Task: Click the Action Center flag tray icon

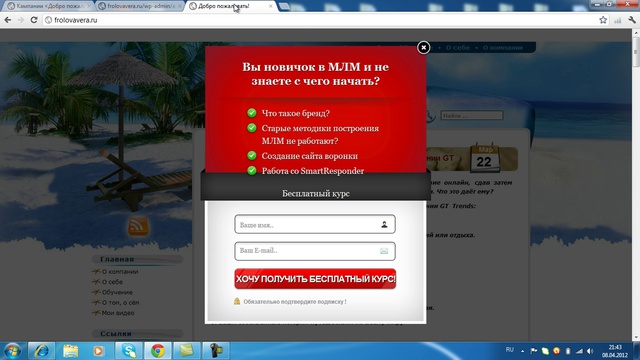Action: [x=533, y=351]
